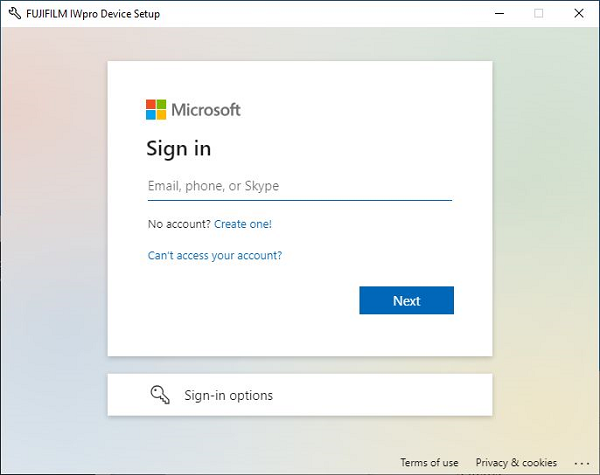The height and width of the screenshot is (475, 600).
Task: Click the "No account?" label text
Action: tap(178, 224)
